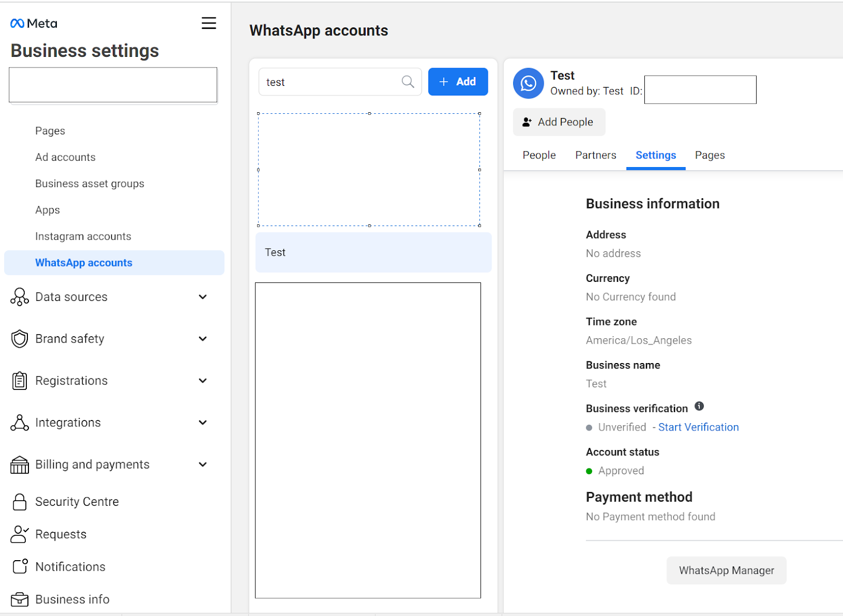
Task: Toggle the hamburger menu in sidebar
Action: pyautogui.click(x=209, y=23)
